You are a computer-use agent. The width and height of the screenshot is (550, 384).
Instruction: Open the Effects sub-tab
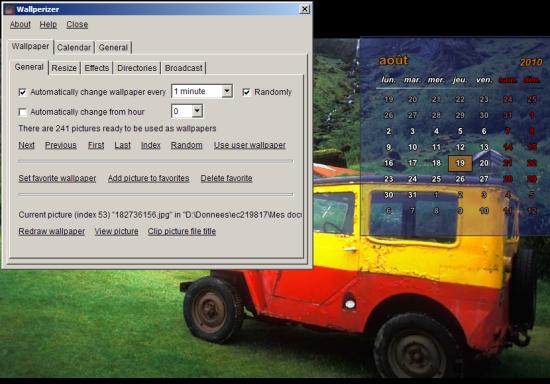coord(97,68)
